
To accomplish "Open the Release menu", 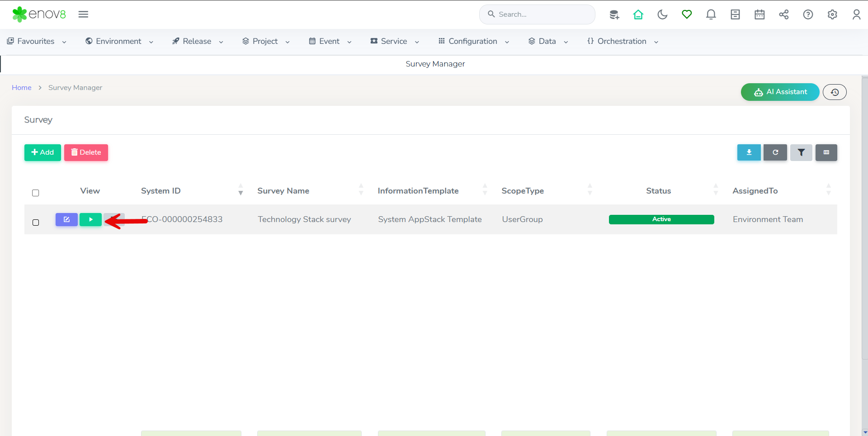I will click(198, 42).
